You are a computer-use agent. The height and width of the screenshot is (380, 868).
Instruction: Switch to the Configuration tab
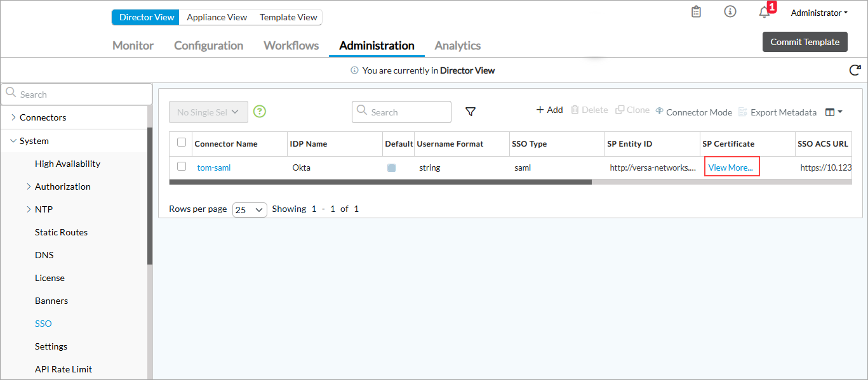(x=208, y=46)
